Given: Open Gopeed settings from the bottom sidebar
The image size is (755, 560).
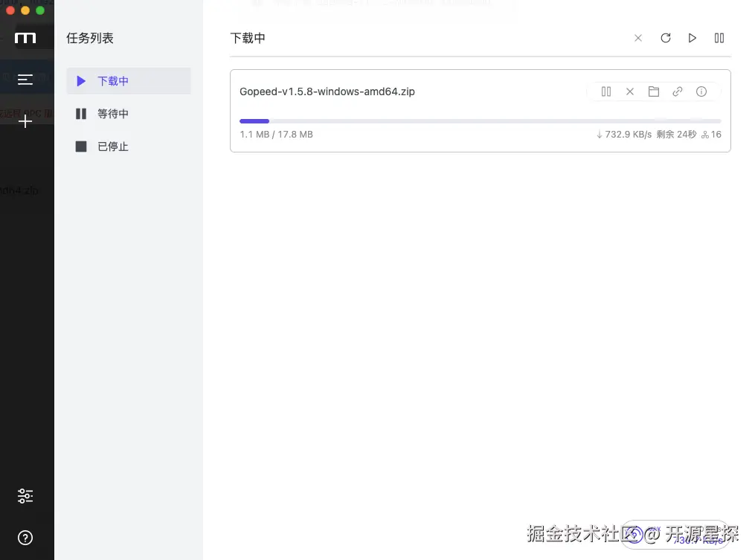Looking at the screenshot, I should pos(26,495).
